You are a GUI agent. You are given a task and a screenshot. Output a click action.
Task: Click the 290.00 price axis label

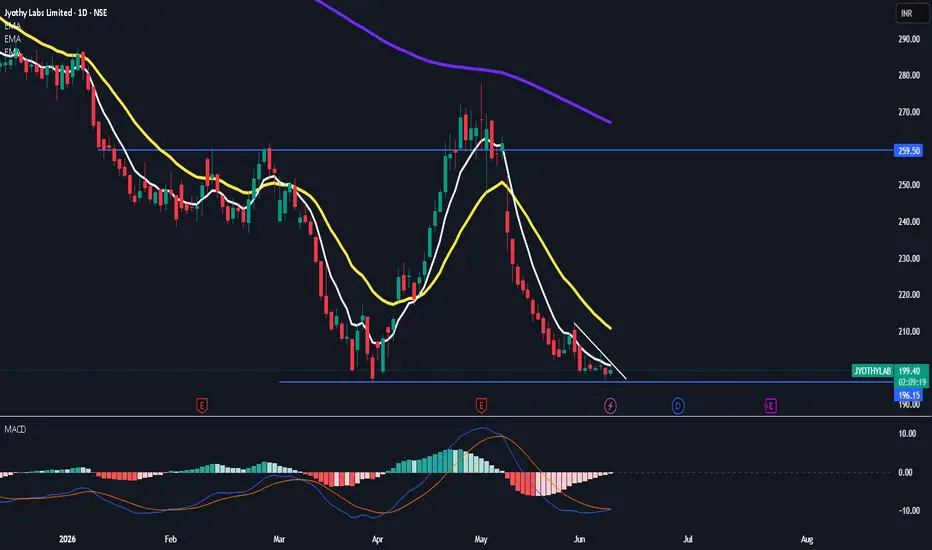pyautogui.click(x=909, y=39)
